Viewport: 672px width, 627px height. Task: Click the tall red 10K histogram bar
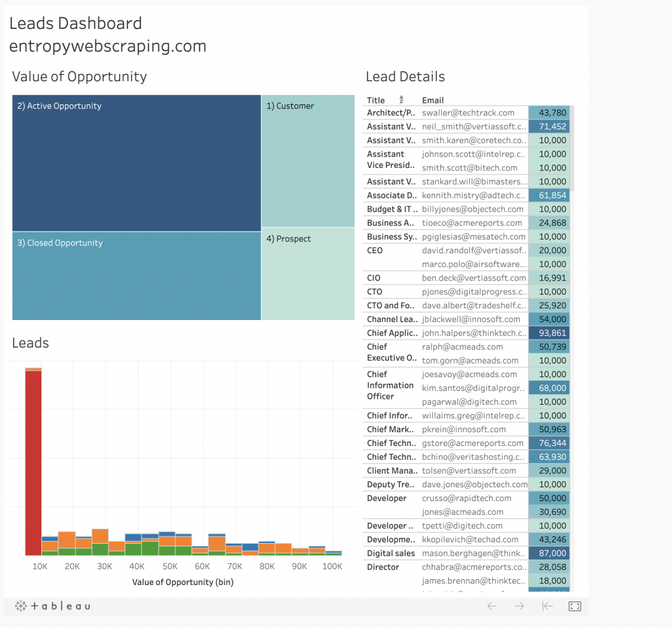click(33, 462)
